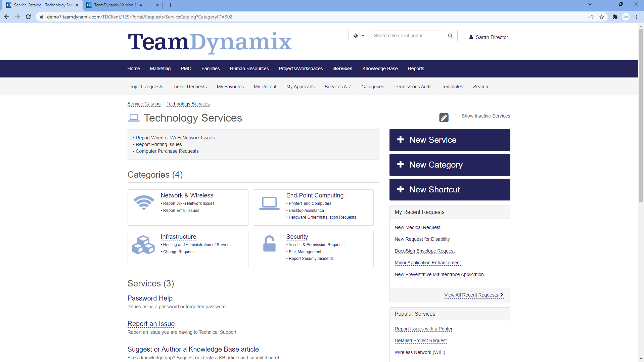Select the Network & Wireless wifi icon
The image size is (644, 362).
click(143, 203)
